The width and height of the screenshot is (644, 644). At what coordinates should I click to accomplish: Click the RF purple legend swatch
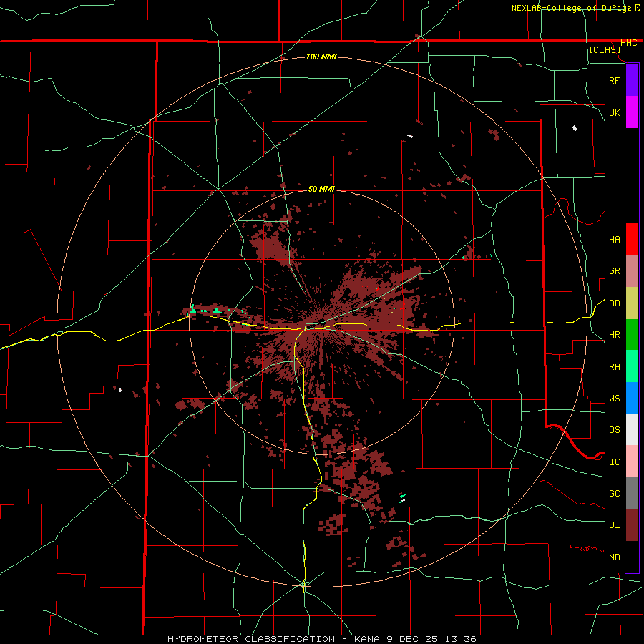pyautogui.click(x=632, y=80)
